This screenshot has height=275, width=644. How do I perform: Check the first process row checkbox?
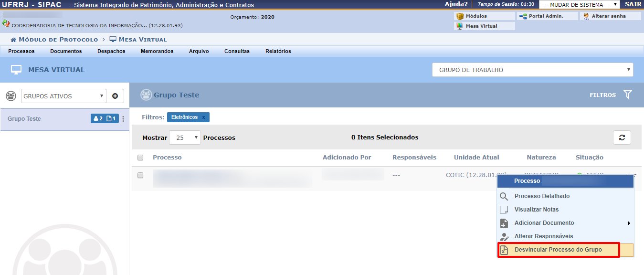[140, 175]
